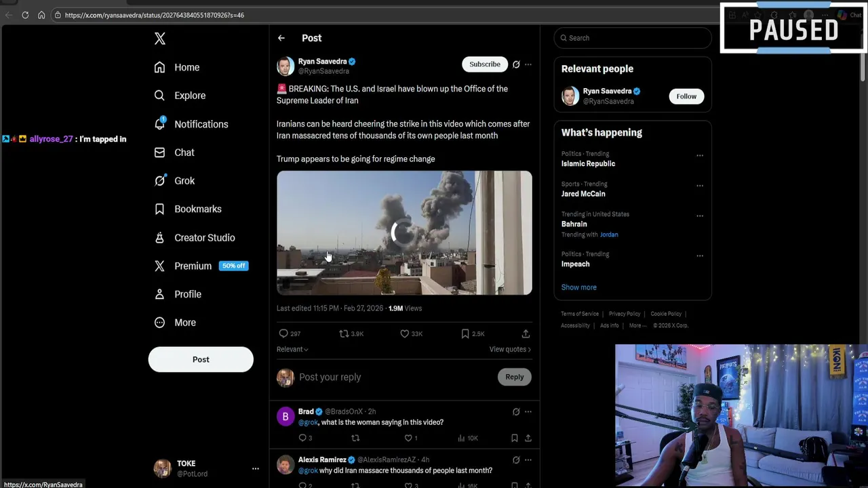868x488 pixels.
Task: Open the More menu in sidebar
Action: point(175,323)
